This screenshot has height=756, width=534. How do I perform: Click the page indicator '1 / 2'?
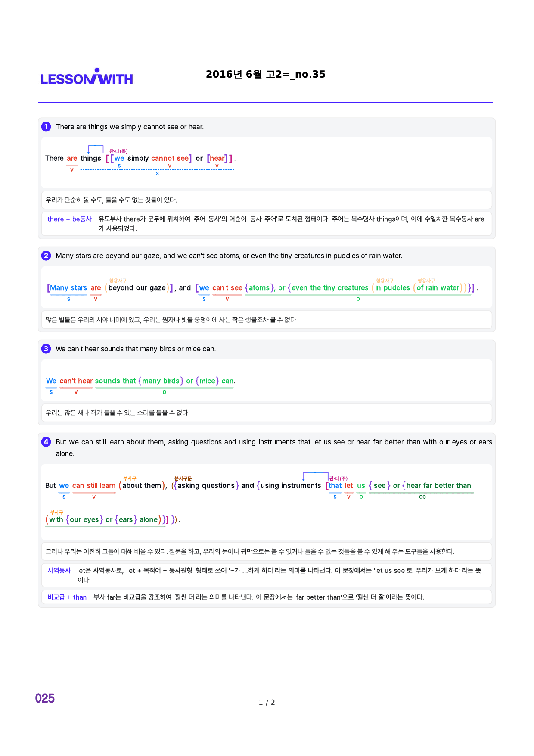pyautogui.click(x=267, y=702)
